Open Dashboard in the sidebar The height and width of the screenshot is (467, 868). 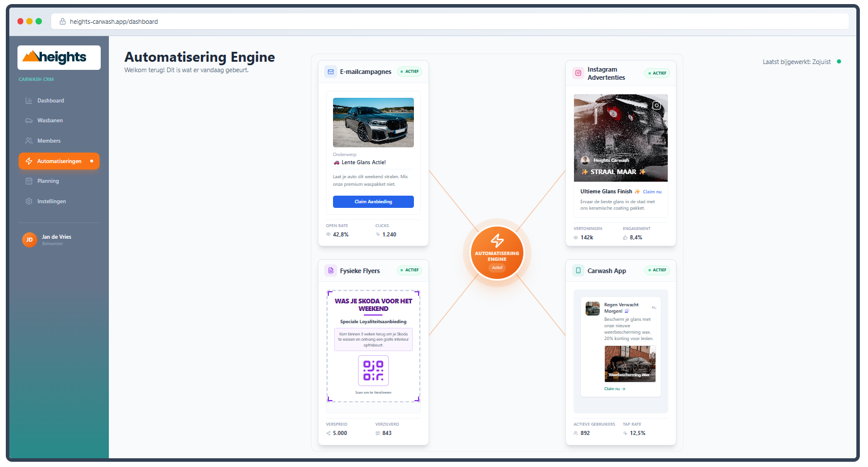[51, 101]
